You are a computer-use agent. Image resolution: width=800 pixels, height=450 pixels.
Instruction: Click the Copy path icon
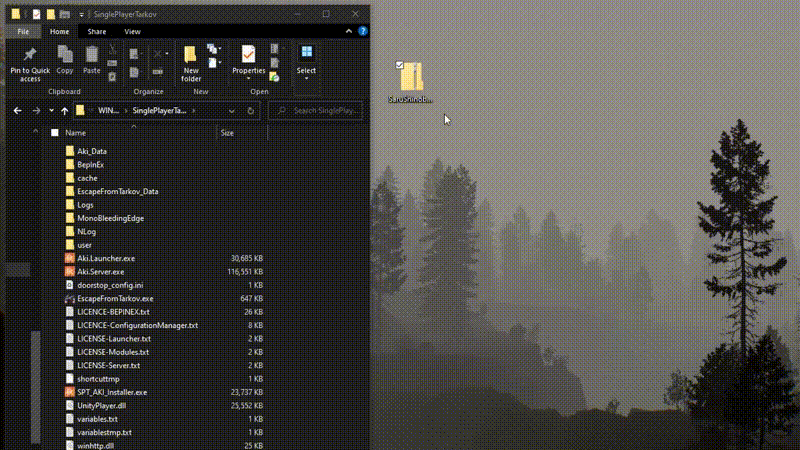point(112,63)
